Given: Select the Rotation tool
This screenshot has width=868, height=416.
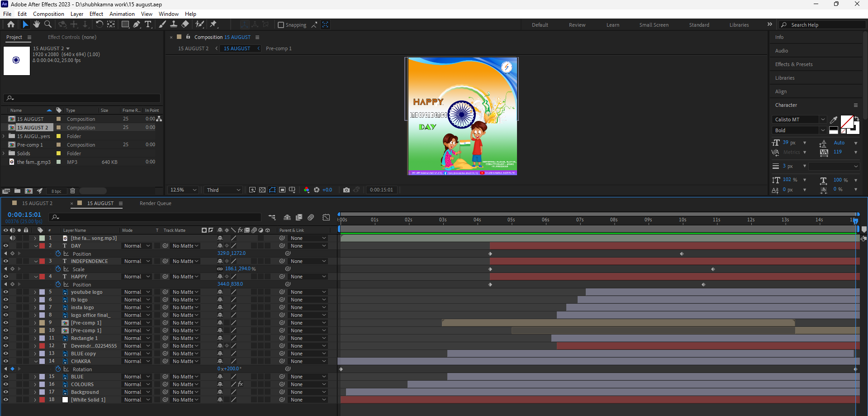Looking at the screenshot, I should click(x=100, y=24).
